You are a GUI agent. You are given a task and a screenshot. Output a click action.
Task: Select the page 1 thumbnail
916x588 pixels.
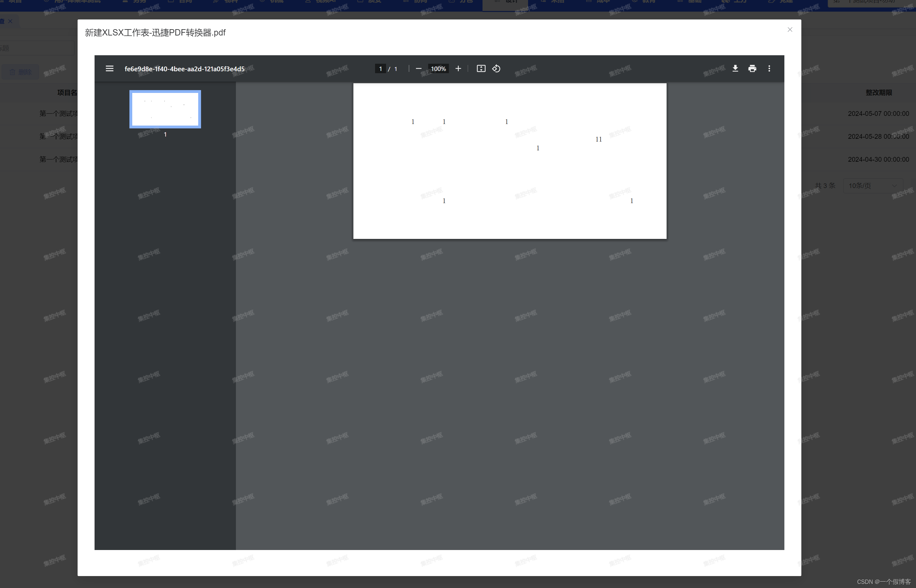point(165,109)
